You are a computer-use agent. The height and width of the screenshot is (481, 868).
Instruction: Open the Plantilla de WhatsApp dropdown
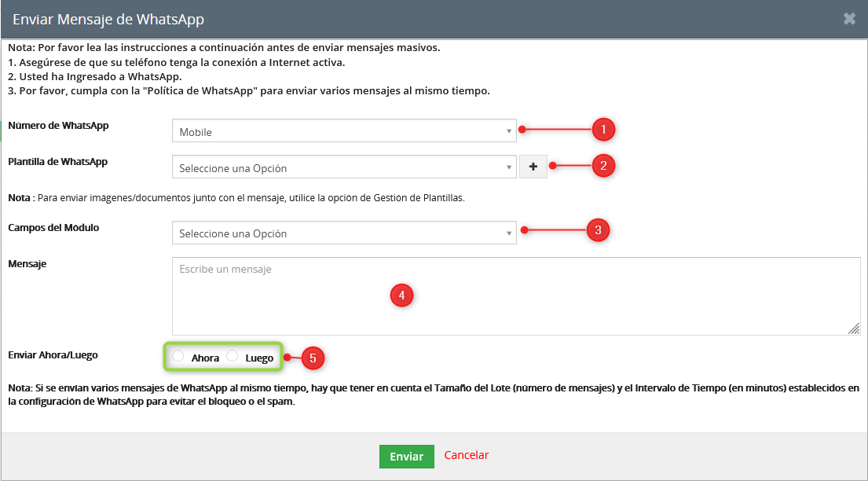pyautogui.click(x=344, y=167)
